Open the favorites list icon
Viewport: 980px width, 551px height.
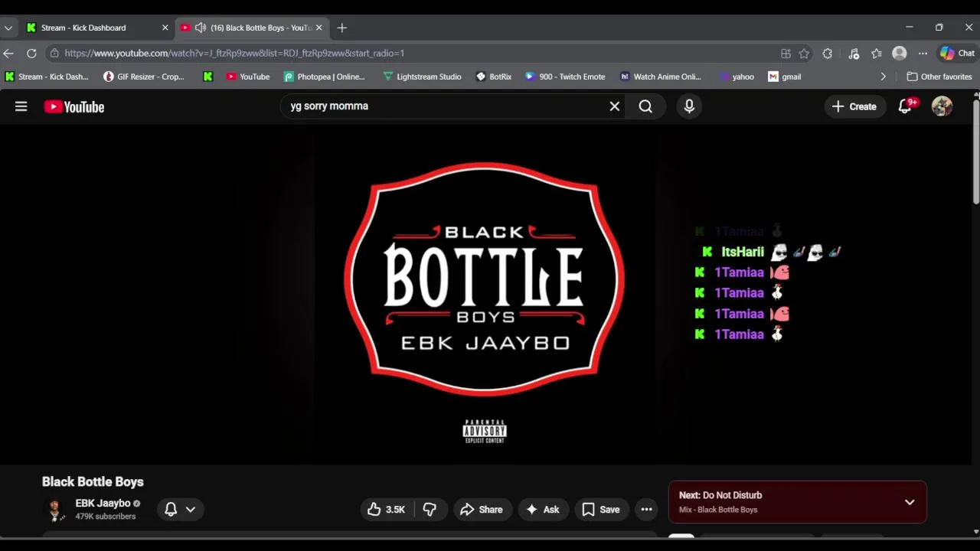[877, 53]
